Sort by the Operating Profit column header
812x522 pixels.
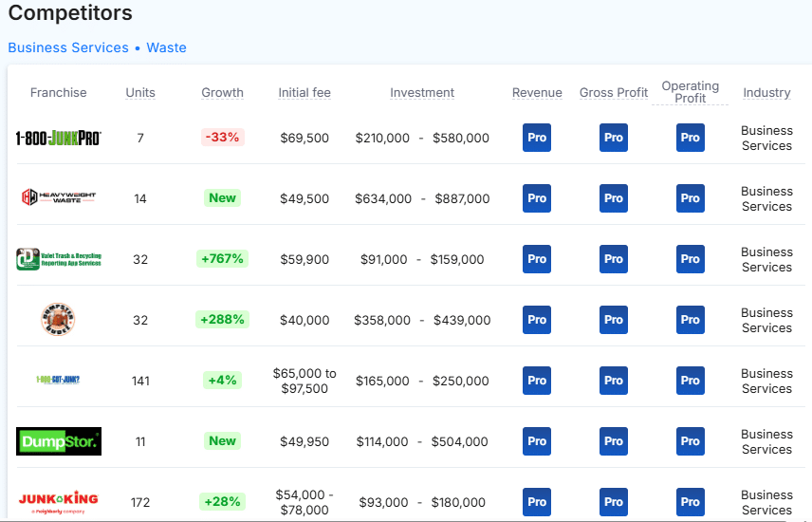[x=691, y=92]
